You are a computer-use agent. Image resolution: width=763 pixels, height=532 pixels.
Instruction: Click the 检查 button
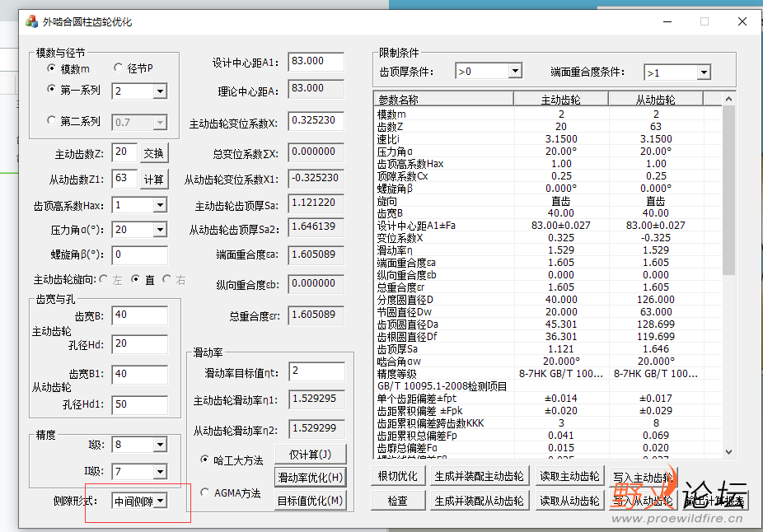pyautogui.click(x=398, y=501)
